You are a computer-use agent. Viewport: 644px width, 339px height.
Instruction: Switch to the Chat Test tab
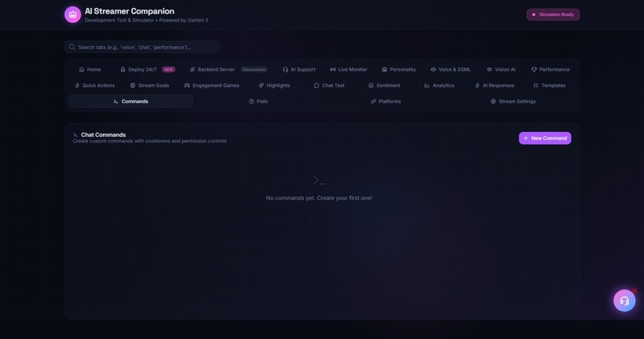point(329,86)
